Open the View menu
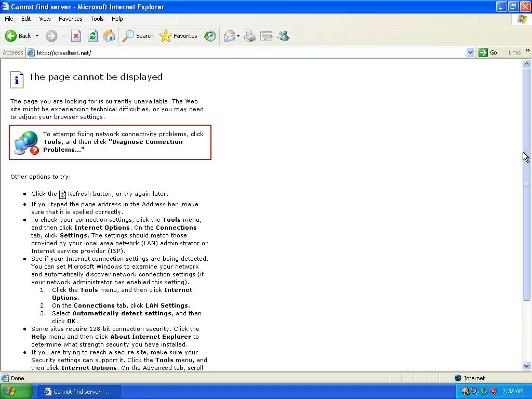 [45, 19]
